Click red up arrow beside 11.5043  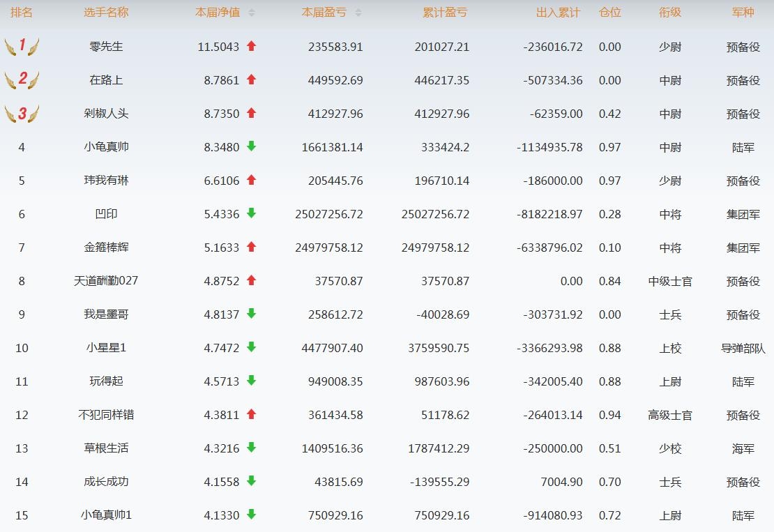(x=252, y=46)
